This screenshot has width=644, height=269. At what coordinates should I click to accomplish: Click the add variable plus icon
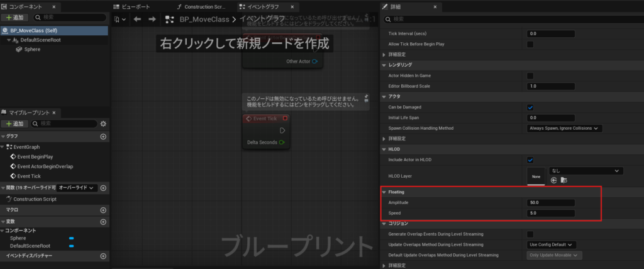[x=103, y=221]
